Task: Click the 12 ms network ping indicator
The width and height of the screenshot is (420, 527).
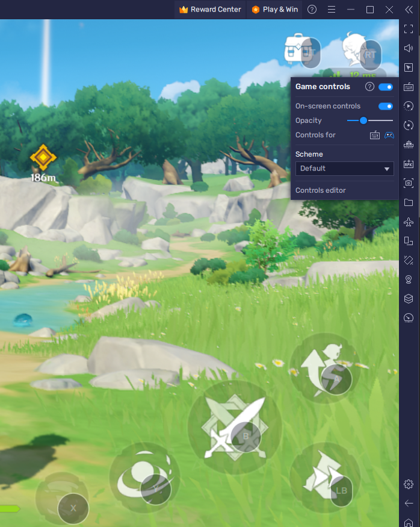Action: (354, 74)
